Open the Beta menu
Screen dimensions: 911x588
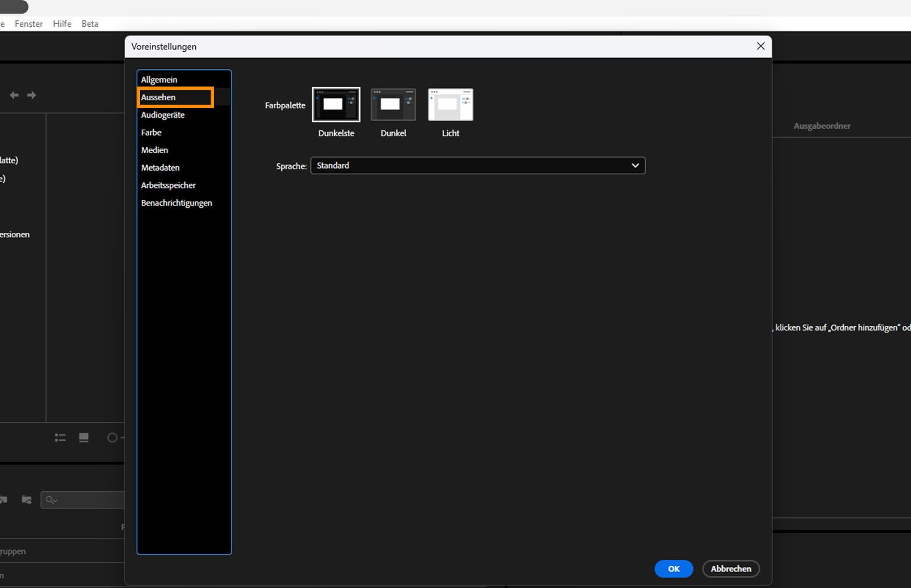(90, 24)
